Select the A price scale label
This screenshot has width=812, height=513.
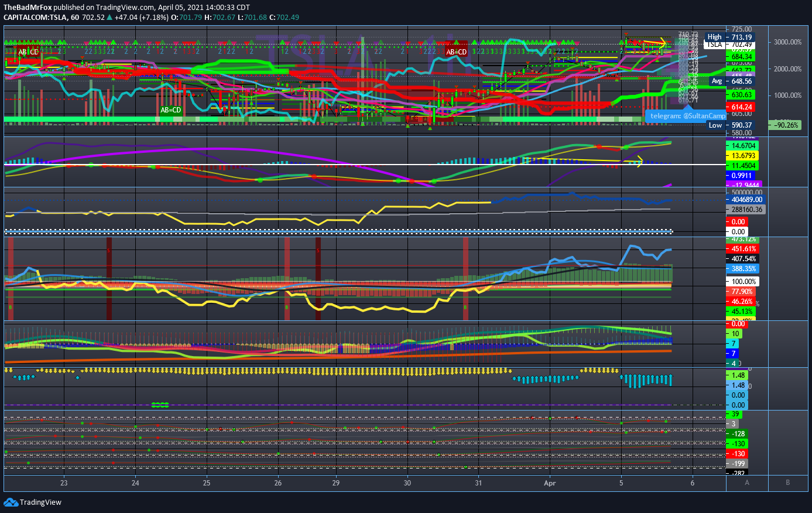747,483
